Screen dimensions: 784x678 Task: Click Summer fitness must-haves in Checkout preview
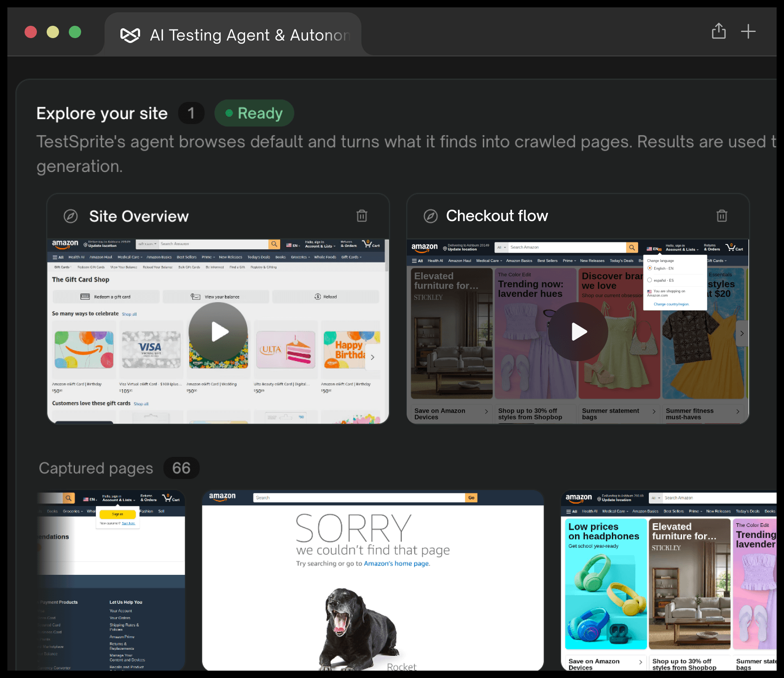click(x=702, y=414)
